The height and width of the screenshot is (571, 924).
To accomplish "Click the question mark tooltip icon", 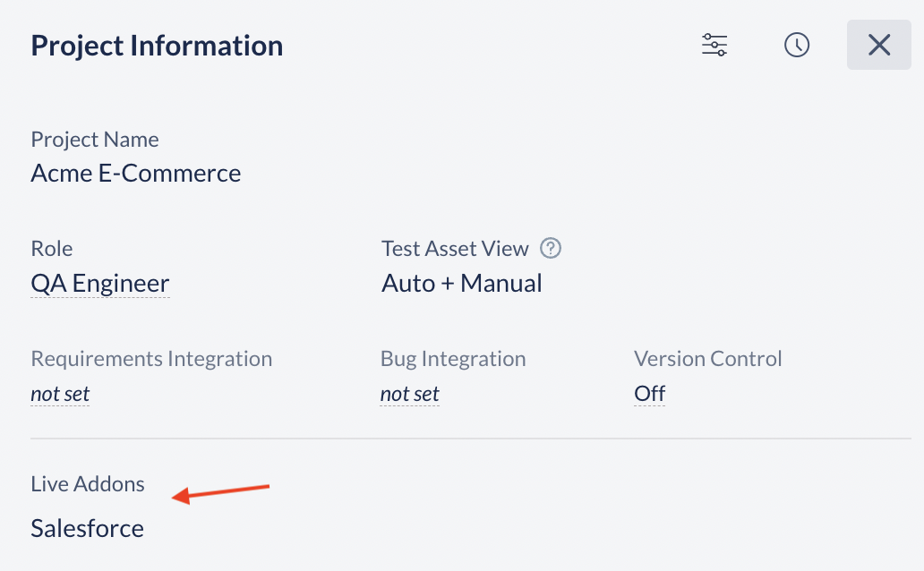I will click(x=551, y=249).
